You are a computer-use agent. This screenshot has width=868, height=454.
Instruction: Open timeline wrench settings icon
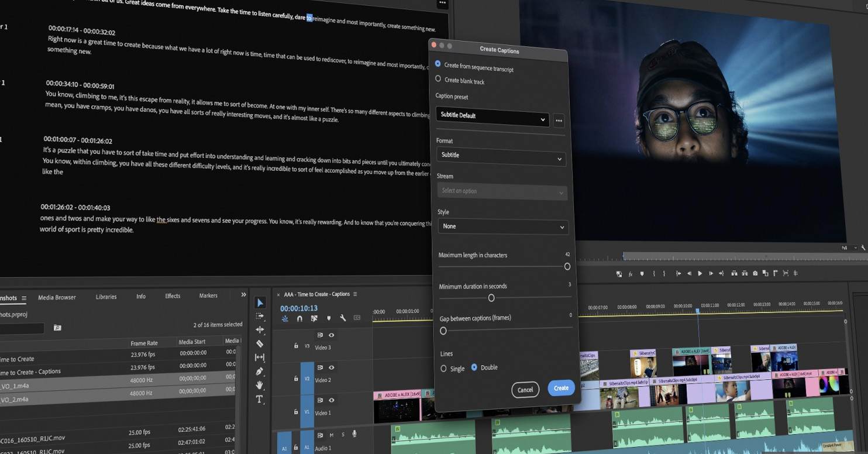(x=343, y=318)
